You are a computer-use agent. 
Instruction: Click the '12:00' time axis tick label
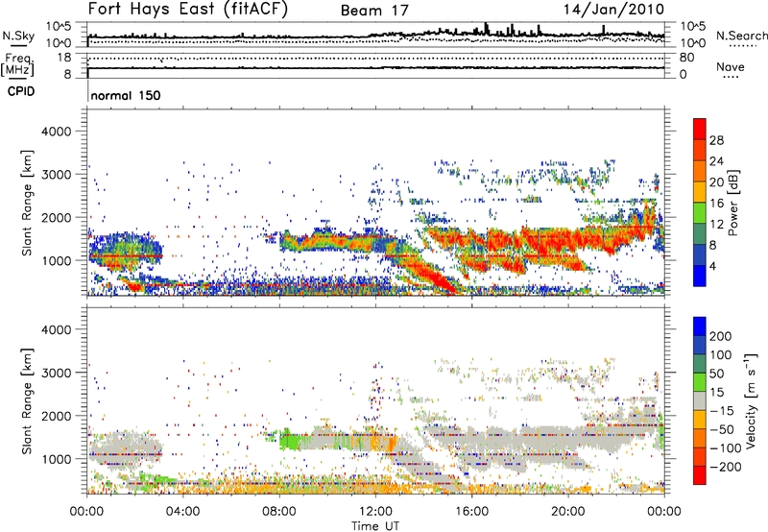[x=375, y=512]
